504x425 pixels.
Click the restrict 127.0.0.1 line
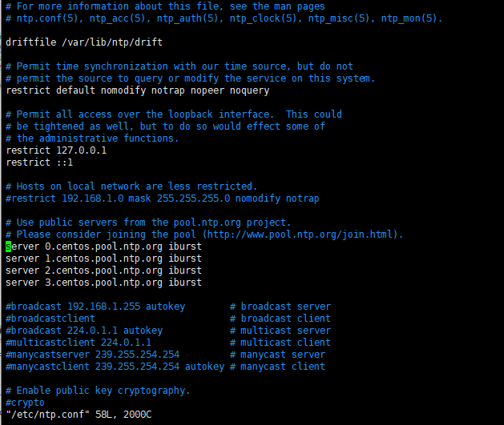[x=56, y=150]
